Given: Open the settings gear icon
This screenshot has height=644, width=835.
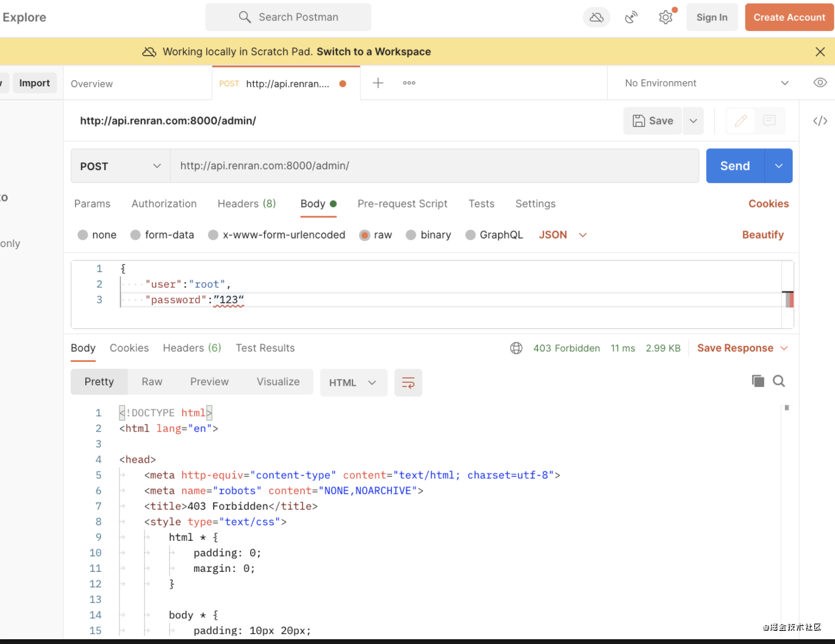Looking at the screenshot, I should [666, 17].
